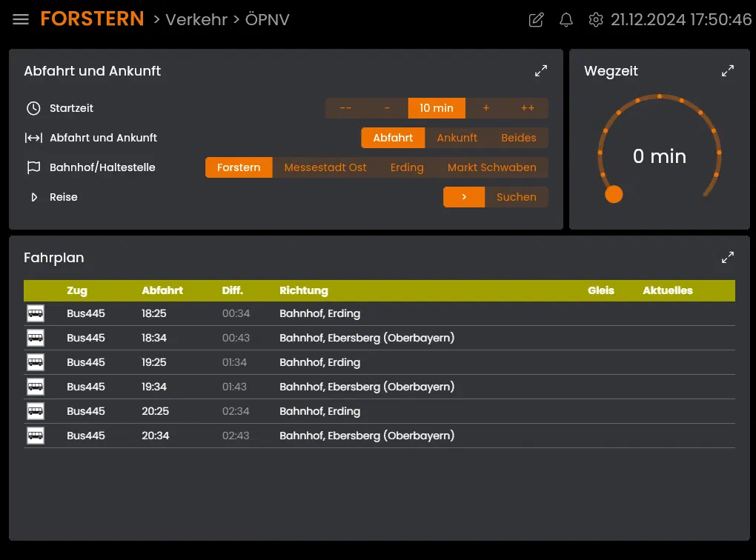756x560 pixels.
Task: Expand the Wegzeit panel fullscreen
Action: [728, 71]
